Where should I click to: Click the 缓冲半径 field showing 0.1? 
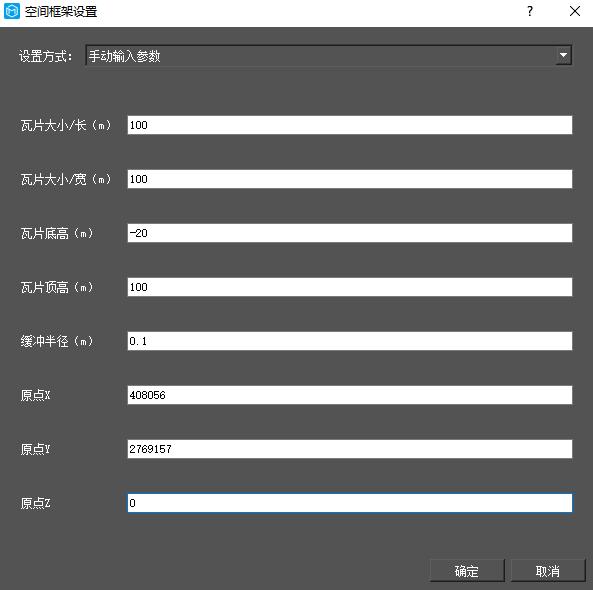349,341
